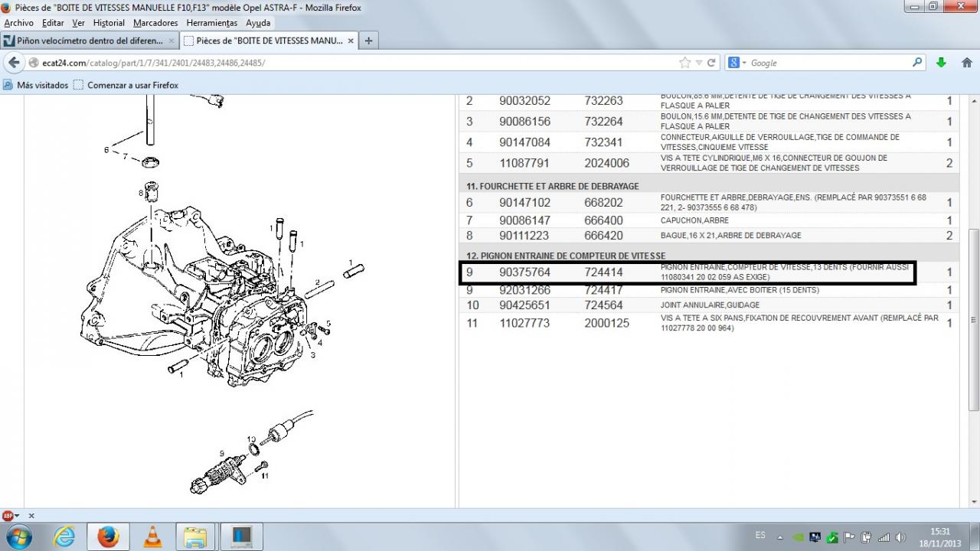Click the search magnifier icon

pos(917,63)
